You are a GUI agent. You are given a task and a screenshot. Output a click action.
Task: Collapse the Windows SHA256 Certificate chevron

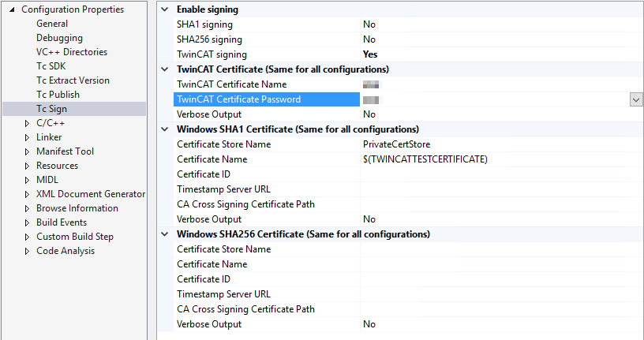tap(165, 234)
